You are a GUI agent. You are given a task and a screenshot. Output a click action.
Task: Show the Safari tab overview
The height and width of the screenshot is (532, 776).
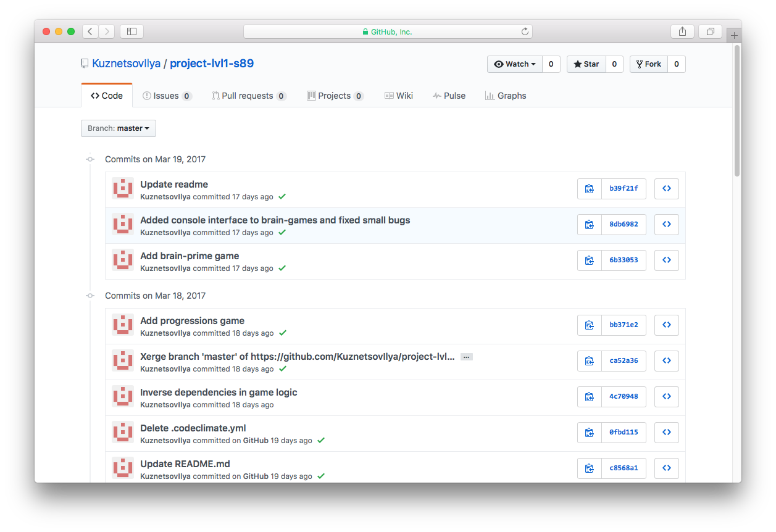click(x=710, y=31)
